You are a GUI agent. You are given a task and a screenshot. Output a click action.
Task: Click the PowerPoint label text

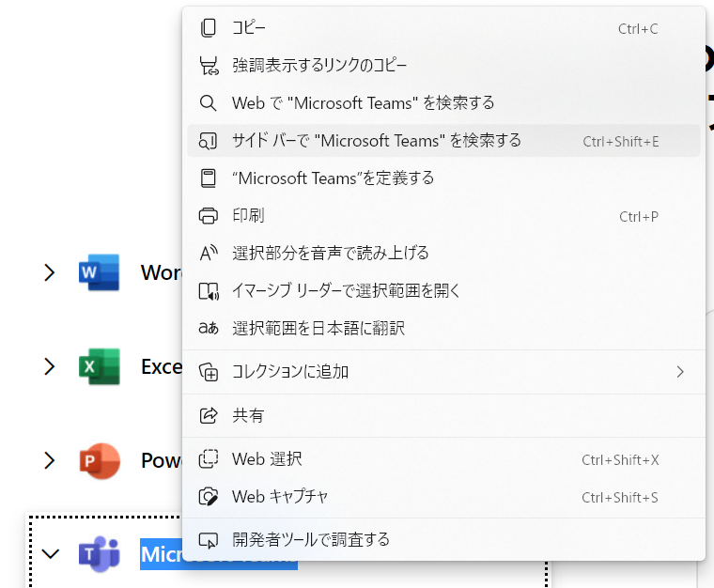[x=162, y=460]
